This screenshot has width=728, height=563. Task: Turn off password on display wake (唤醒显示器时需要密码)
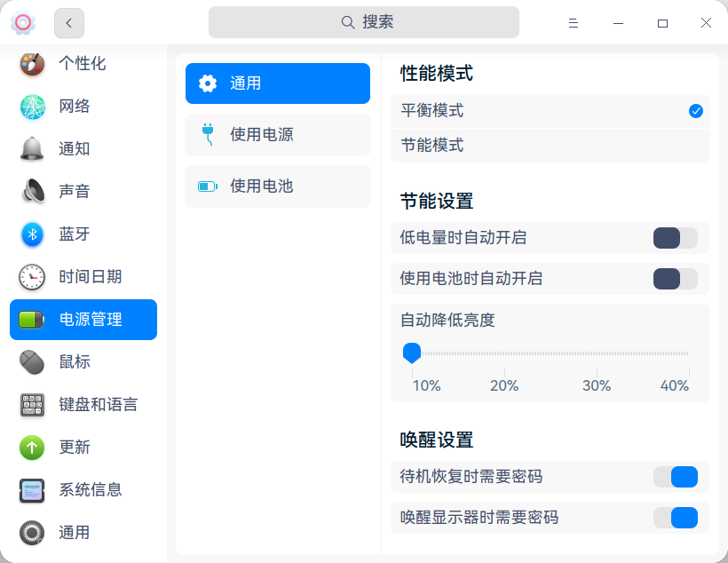coord(675,518)
